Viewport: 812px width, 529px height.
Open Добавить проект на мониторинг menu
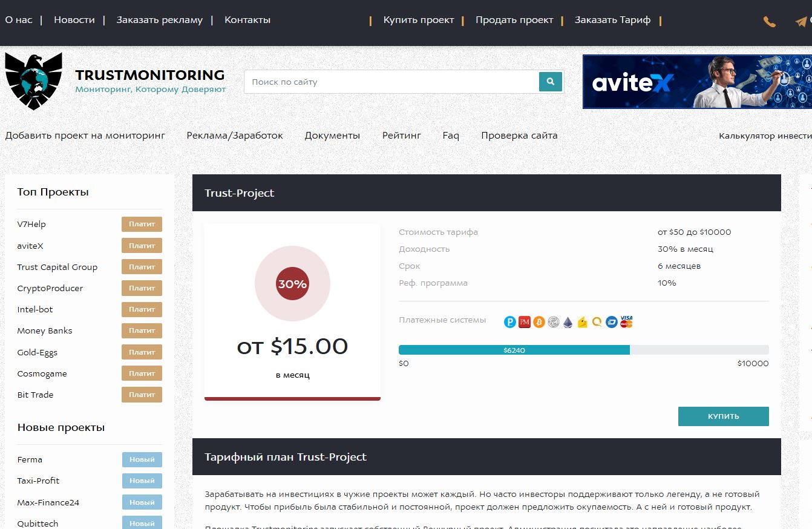point(85,136)
